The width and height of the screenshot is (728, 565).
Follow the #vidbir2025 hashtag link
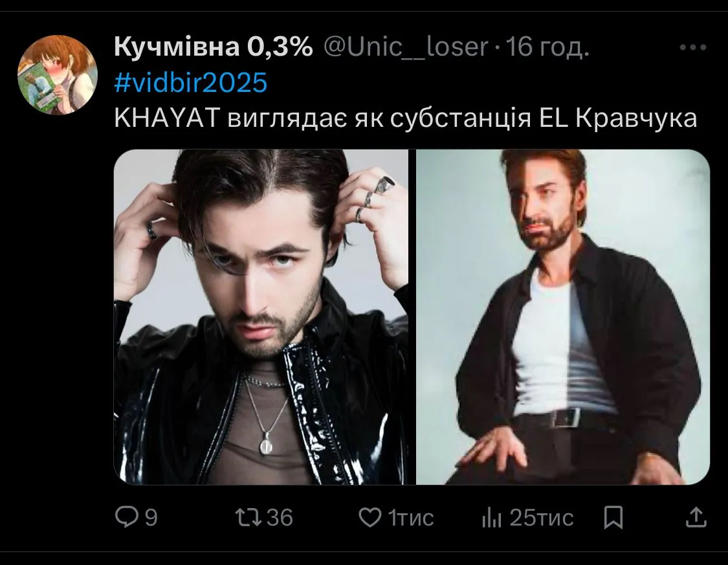[x=191, y=83]
